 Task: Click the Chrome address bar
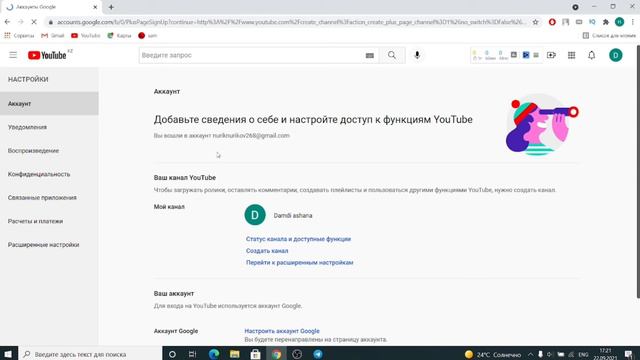click(x=291, y=22)
